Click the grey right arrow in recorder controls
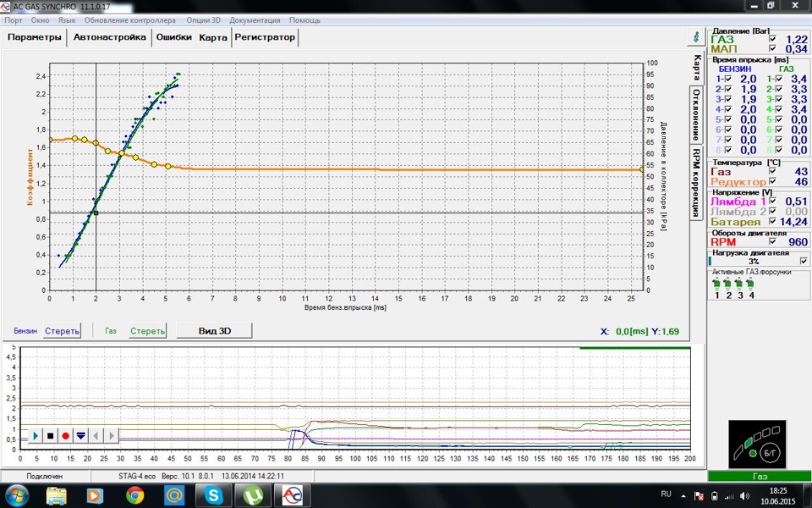The height and width of the screenshot is (508, 812). (111, 436)
